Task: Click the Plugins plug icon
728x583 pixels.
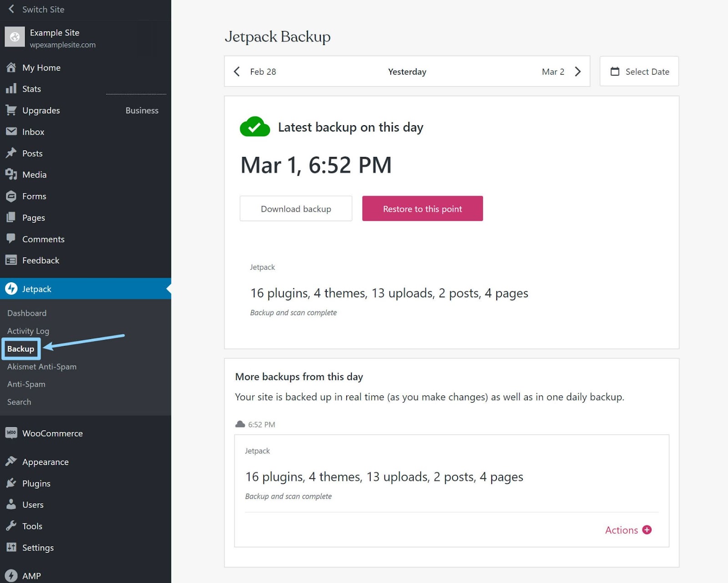Action: coord(11,483)
